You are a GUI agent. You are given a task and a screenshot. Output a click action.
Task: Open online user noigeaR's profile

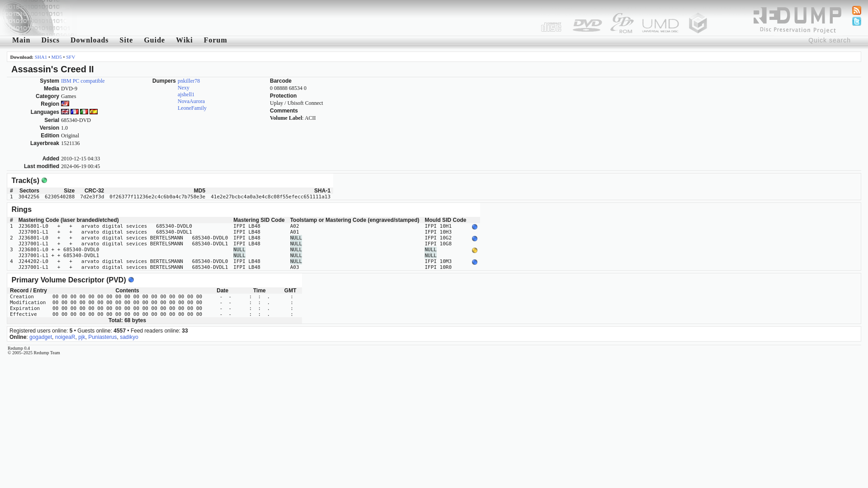(x=65, y=337)
